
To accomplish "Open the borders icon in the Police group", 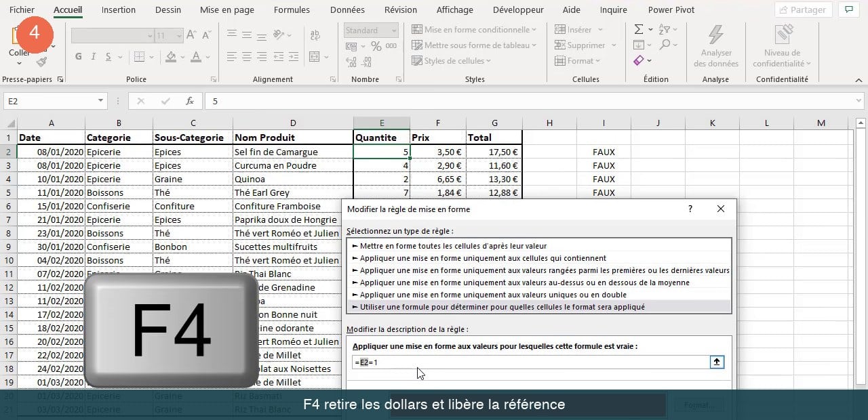I will click(x=139, y=57).
